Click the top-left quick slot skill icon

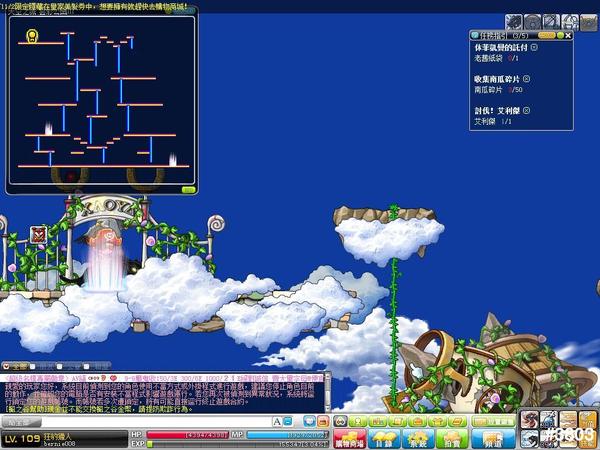pos(530,419)
